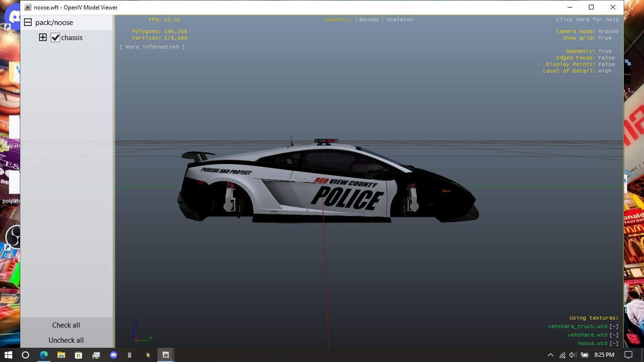This screenshot has width=644, height=362.
Task: Open Microsoft Edge from the taskbar
Action: coord(44,355)
